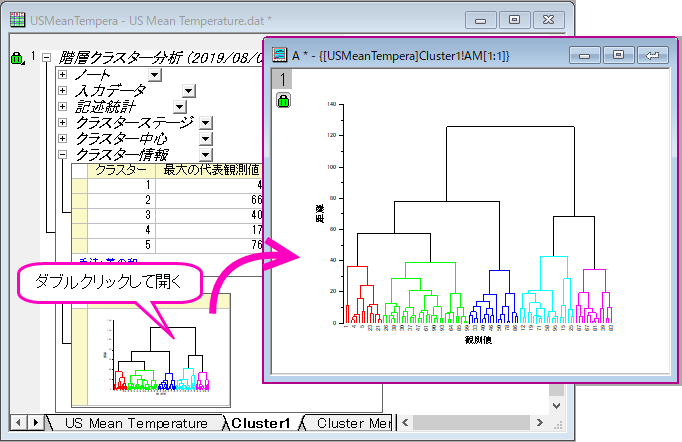Expand the ノート section
This screenshot has width=682, height=442.
click(x=63, y=74)
